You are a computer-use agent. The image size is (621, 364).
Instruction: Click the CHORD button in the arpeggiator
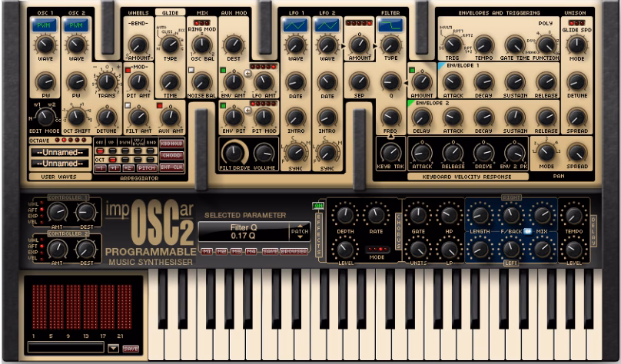click(x=171, y=155)
